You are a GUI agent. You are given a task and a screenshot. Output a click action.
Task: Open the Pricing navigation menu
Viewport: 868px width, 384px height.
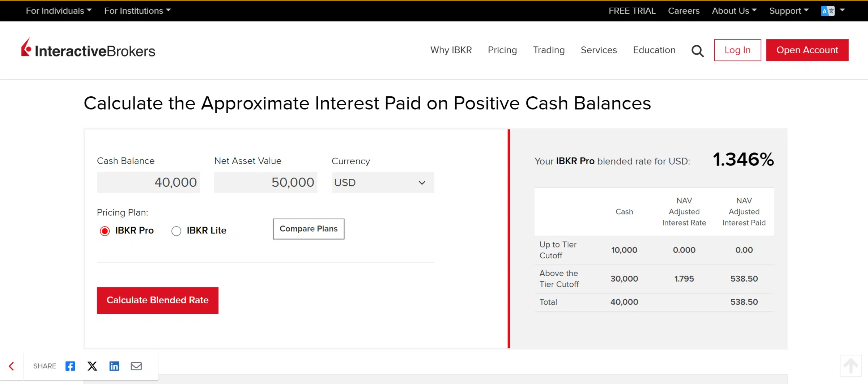pyautogui.click(x=502, y=50)
